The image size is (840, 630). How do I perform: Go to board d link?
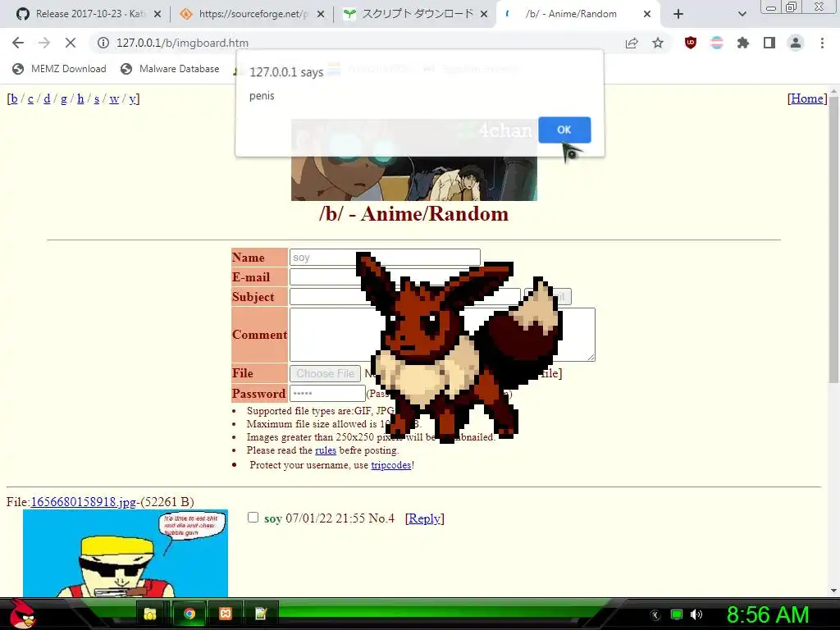pyautogui.click(x=47, y=98)
